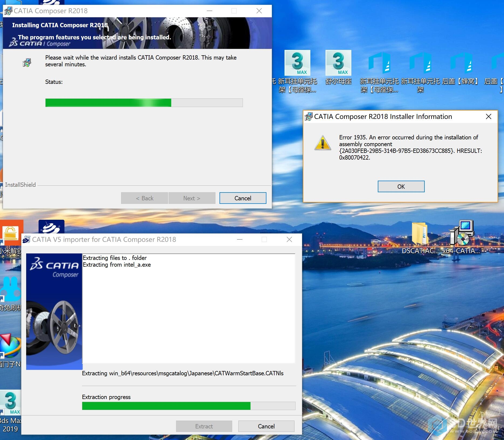Click the 'Extraction progress' label
The width and height of the screenshot is (504, 440).
(106, 397)
